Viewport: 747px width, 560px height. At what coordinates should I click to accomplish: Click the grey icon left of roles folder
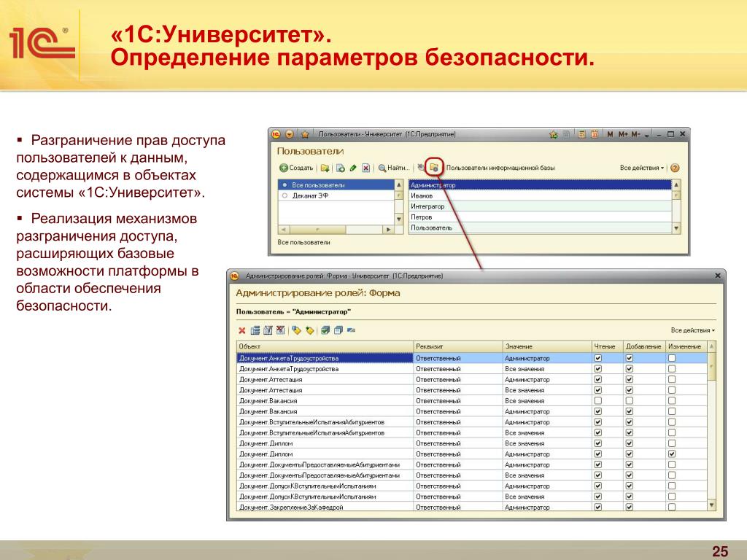(x=421, y=167)
